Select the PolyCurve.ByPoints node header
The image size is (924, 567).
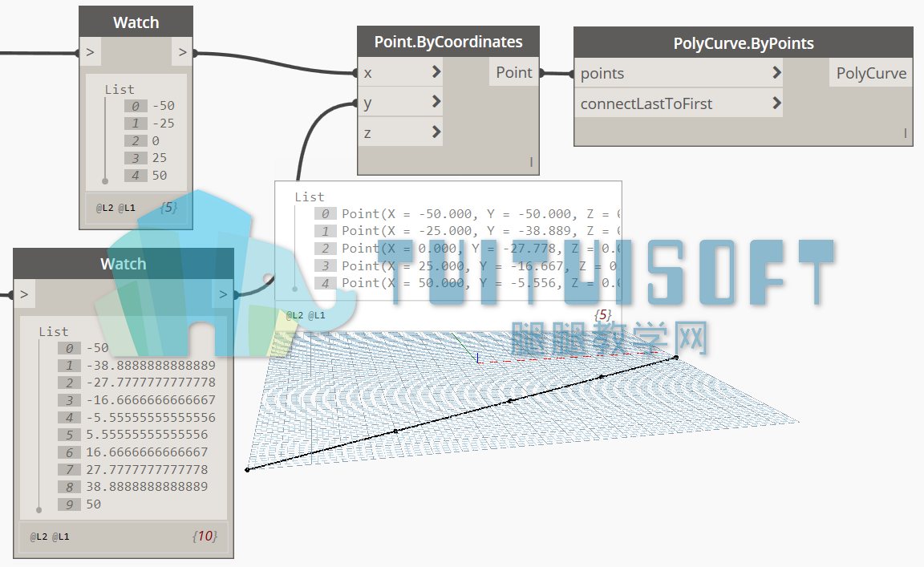(x=744, y=43)
